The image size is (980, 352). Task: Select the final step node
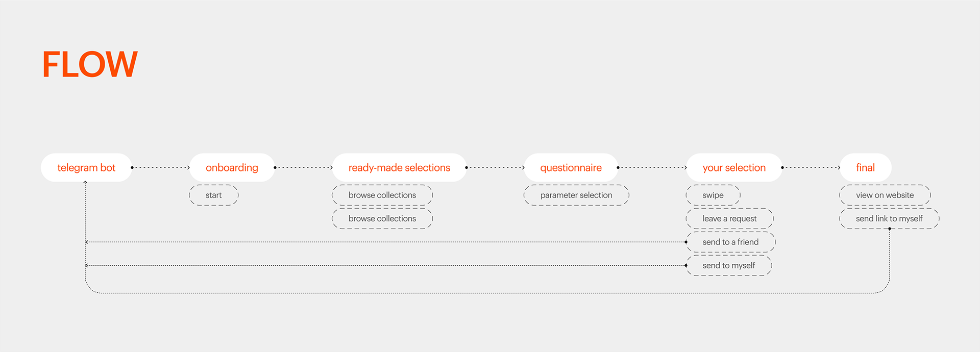tap(865, 167)
